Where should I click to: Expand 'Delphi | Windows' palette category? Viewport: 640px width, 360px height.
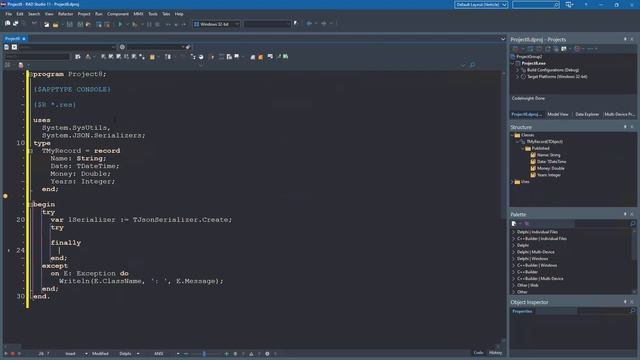(513, 258)
